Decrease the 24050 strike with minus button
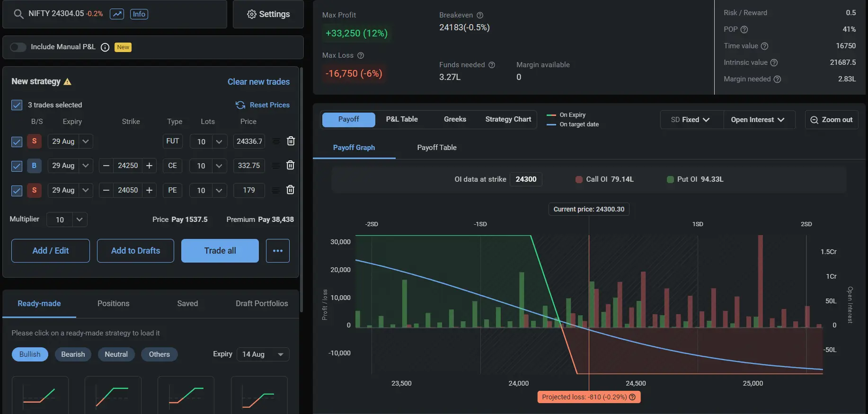868x414 pixels. (x=106, y=190)
